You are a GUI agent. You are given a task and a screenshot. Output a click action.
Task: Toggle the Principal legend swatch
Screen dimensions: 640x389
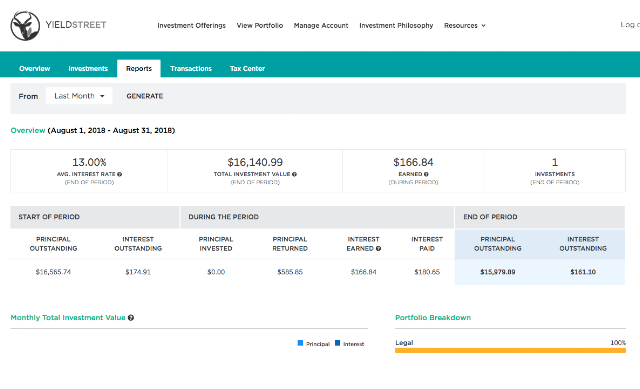coord(300,343)
